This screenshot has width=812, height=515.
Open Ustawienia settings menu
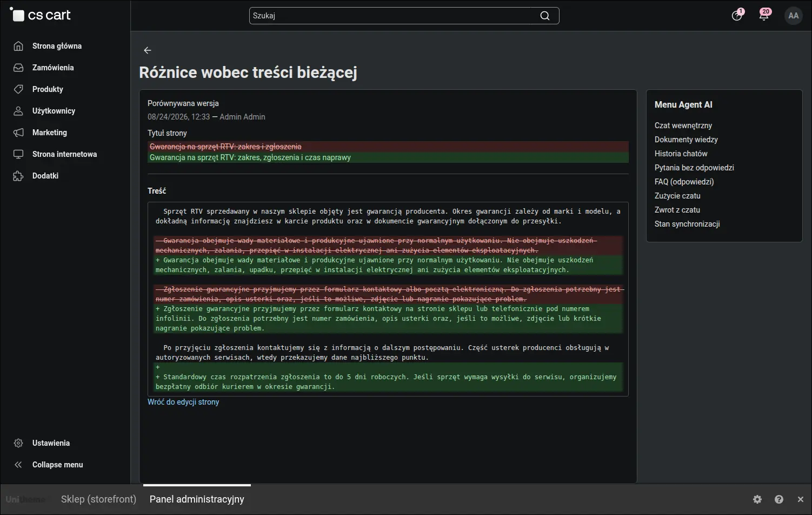51,443
